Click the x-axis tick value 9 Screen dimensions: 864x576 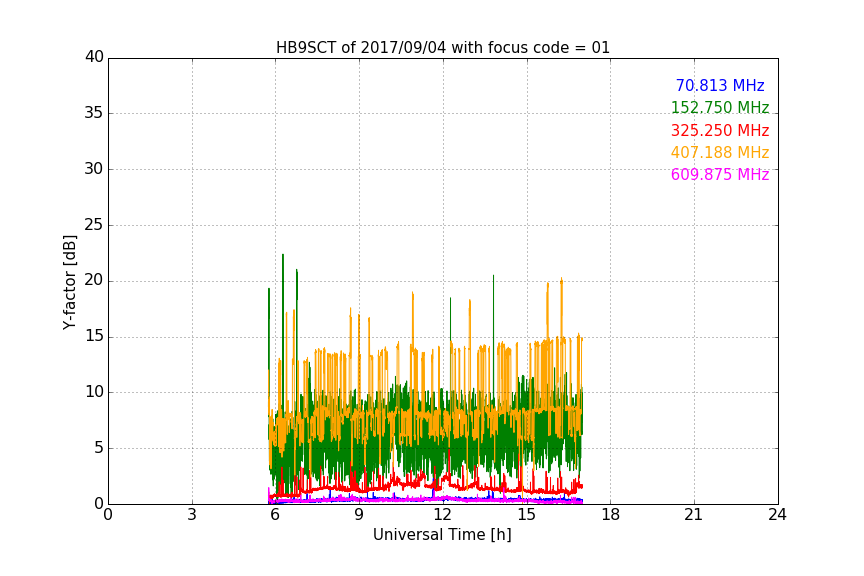pyautogui.click(x=359, y=515)
